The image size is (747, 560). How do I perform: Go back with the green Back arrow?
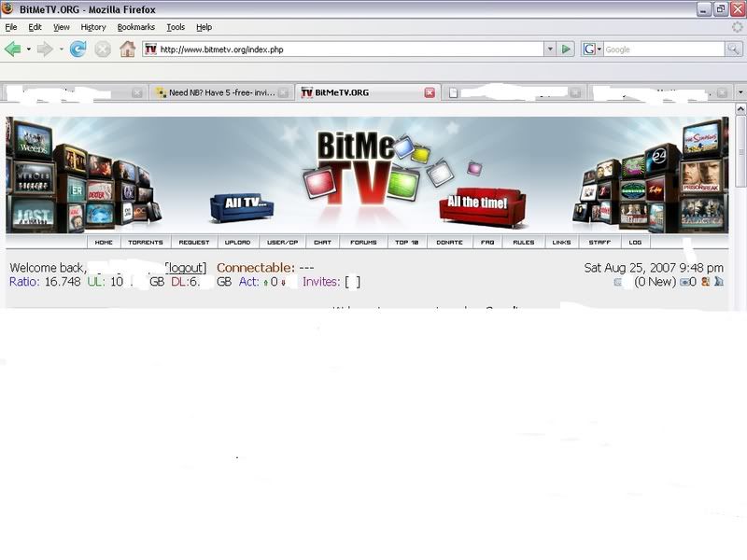13,49
